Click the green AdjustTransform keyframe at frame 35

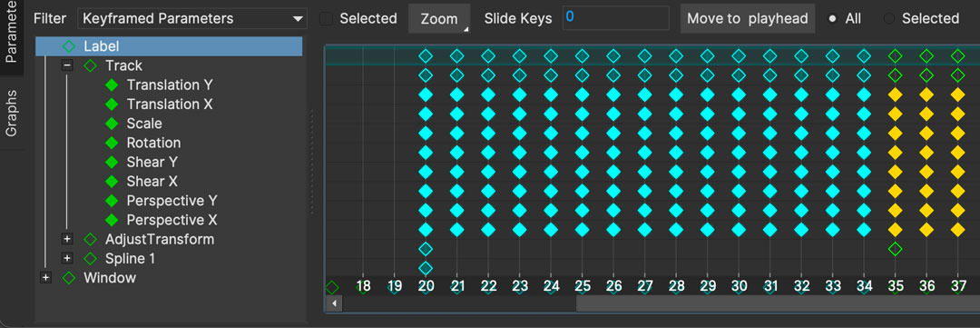(895, 249)
